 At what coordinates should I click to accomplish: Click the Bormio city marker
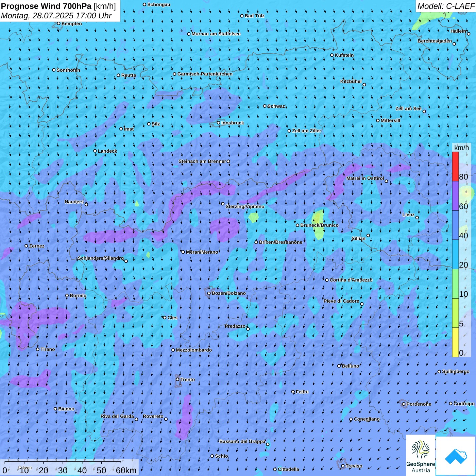(x=67, y=295)
